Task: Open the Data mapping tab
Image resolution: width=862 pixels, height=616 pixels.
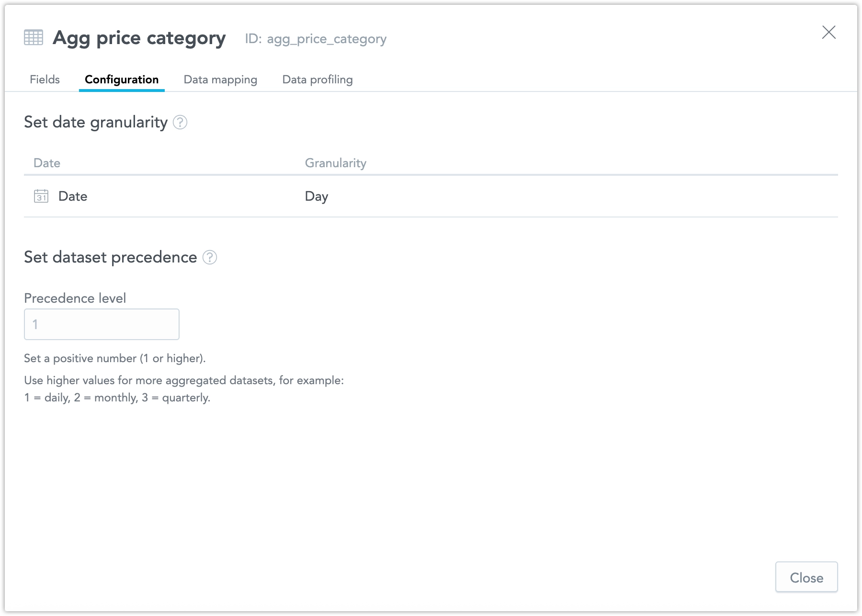Action: point(220,80)
